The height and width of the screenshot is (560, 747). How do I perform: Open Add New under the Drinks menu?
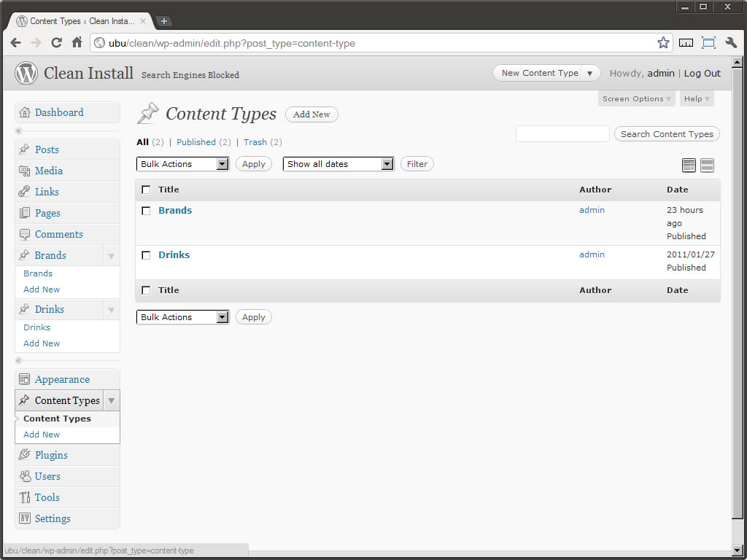42,343
